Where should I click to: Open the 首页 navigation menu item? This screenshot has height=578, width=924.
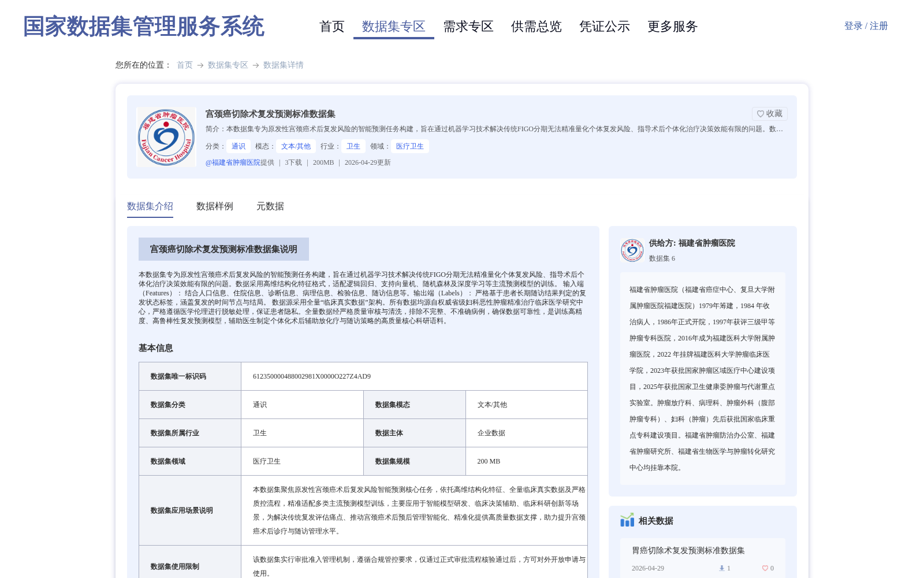click(x=331, y=27)
